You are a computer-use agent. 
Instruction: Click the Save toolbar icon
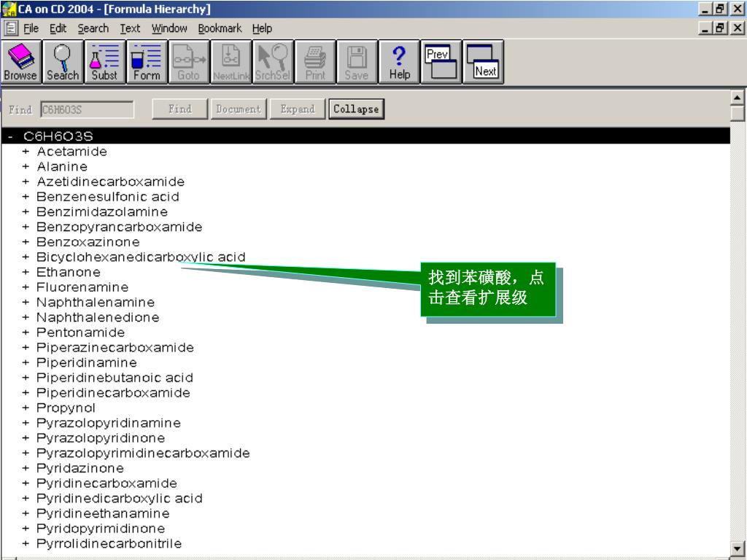point(356,63)
